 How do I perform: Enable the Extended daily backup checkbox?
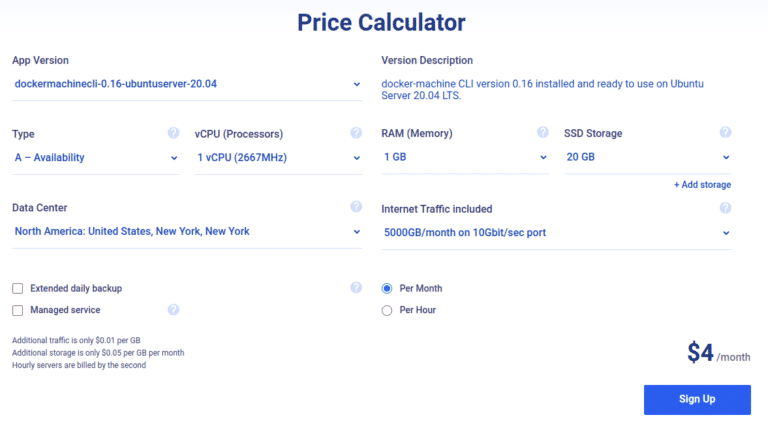pos(18,288)
